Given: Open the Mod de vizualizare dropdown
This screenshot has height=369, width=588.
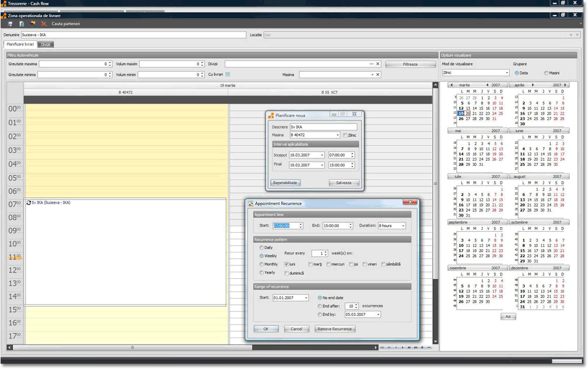Looking at the screenshot, I should point(506,73).
